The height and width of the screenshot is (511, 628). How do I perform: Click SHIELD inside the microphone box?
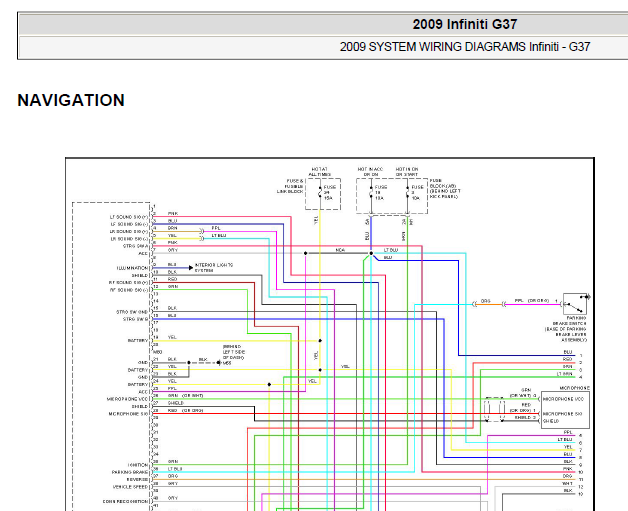tap(551, 421)
